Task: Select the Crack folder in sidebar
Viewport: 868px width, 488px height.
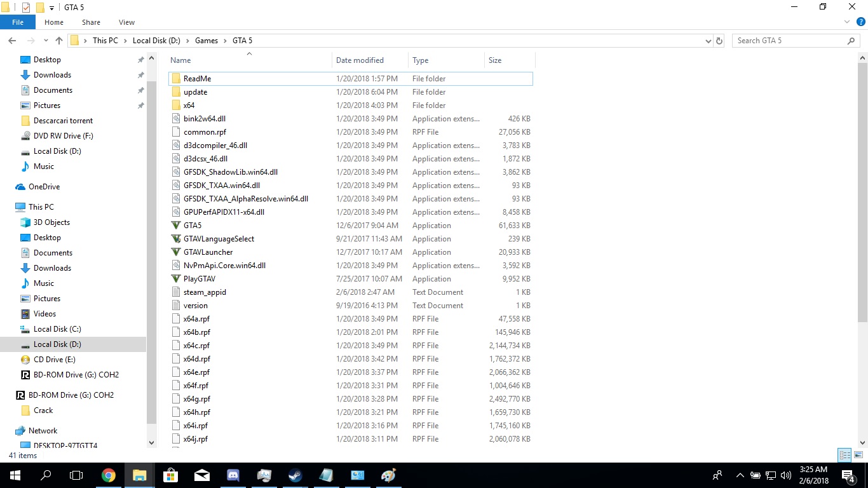Action: pos(36,410)
